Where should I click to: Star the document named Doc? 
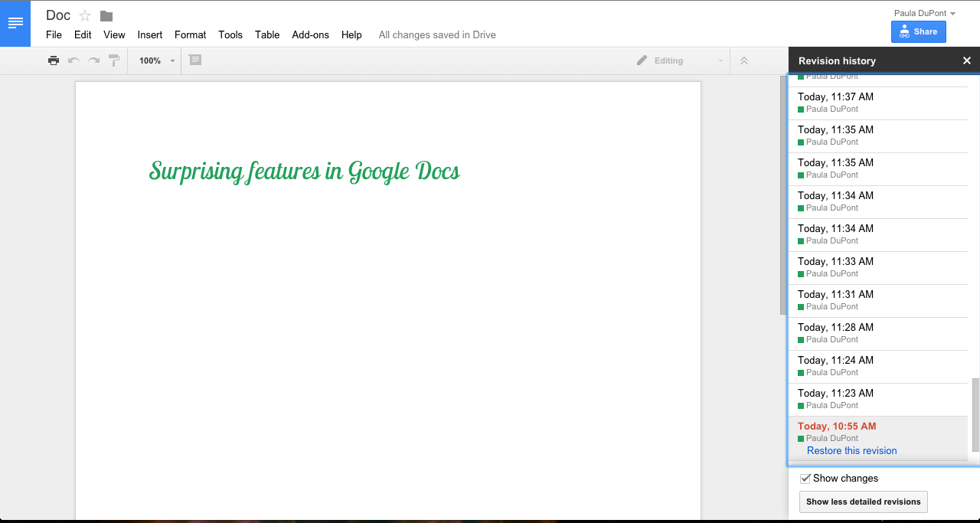tap(85, 16)
